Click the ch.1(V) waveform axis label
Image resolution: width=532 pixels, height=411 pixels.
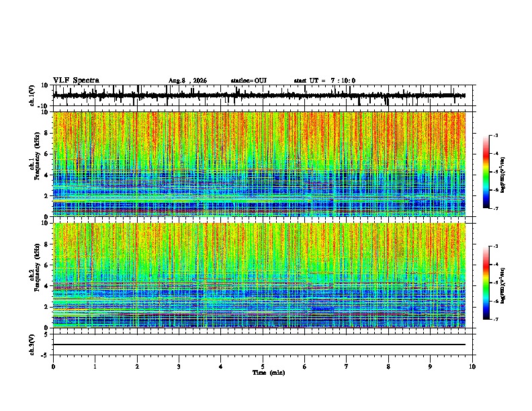click(32, 95)
